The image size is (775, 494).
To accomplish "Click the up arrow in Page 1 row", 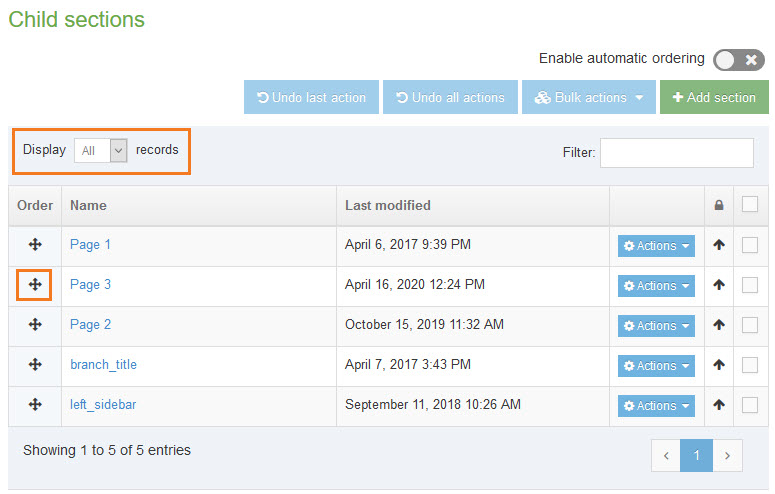I will click(x=719, y=245).
